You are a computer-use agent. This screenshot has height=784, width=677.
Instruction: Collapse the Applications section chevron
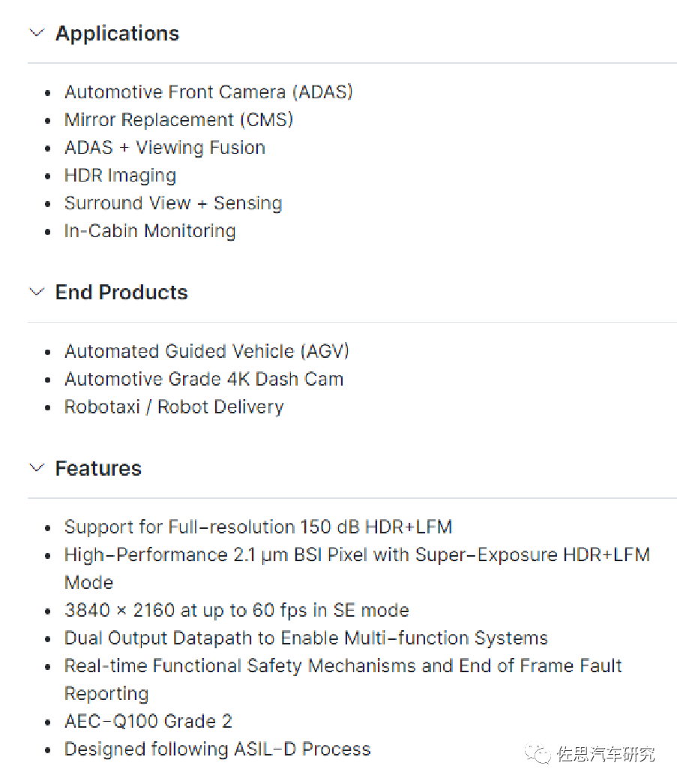(x=36, y=33)
